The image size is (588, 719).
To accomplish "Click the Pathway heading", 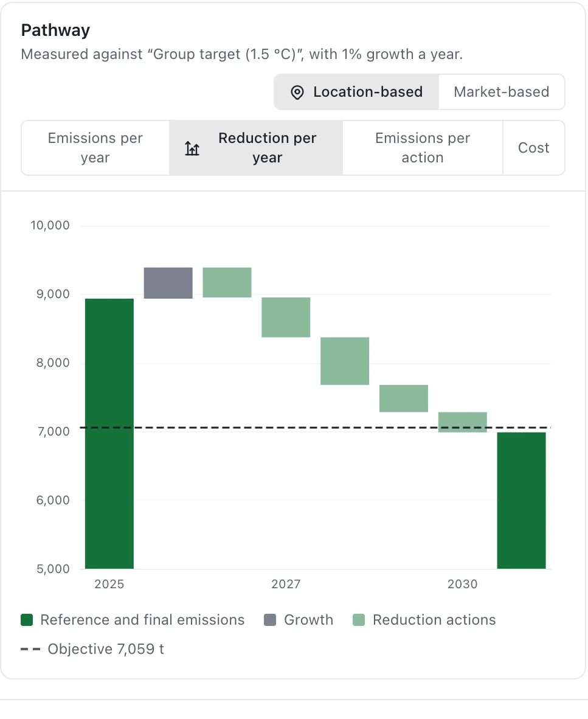I will coord(55,30).
